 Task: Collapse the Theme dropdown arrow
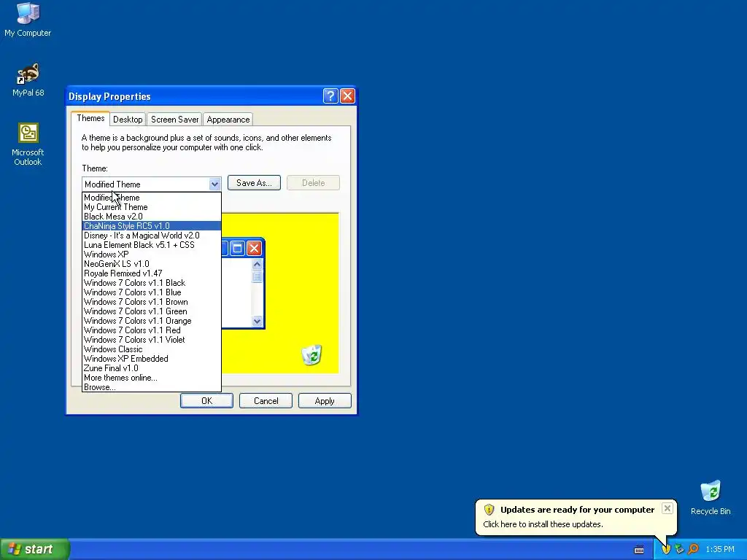pyautogui.click(x=214, y=184)
